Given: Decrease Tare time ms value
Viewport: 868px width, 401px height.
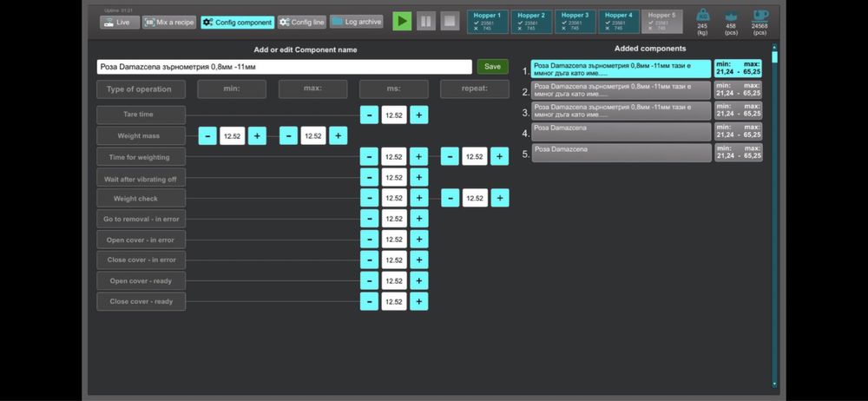Looking at the screenshot, I should point(369,115).
